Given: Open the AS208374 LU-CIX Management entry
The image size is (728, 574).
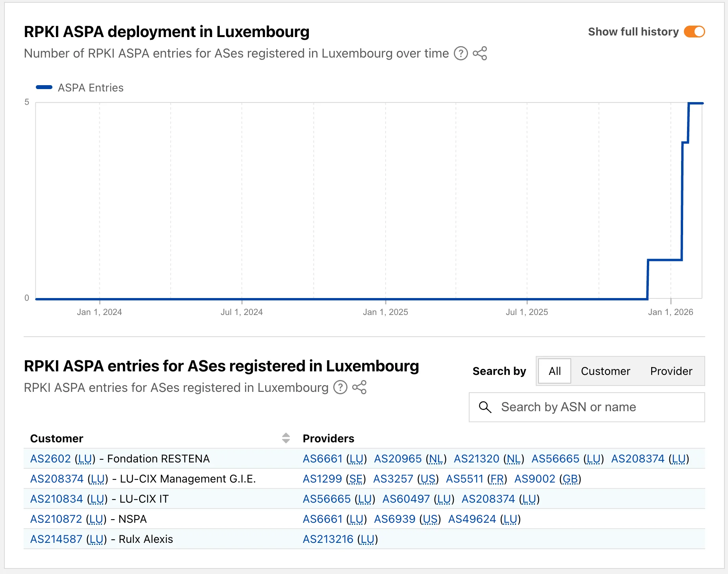Looking at the screenshot, I should click(57, 479).
